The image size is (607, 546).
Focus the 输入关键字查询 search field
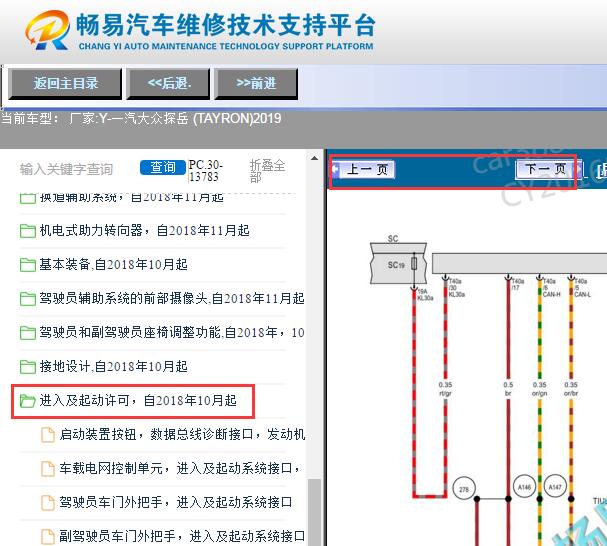[x=66, y=169]
